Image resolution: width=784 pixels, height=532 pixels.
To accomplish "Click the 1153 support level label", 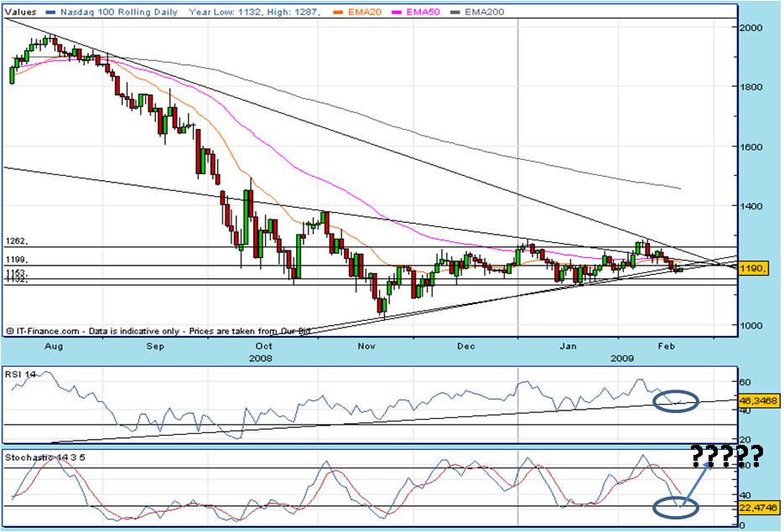I will point(17,273).
